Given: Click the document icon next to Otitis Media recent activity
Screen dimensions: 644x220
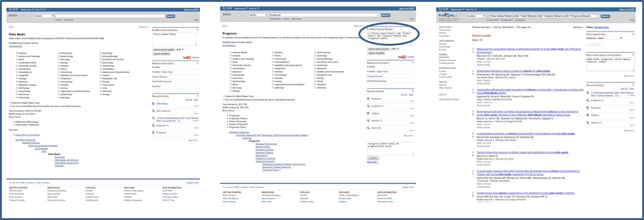Looking at the screenshot, I should click(153, 104).
